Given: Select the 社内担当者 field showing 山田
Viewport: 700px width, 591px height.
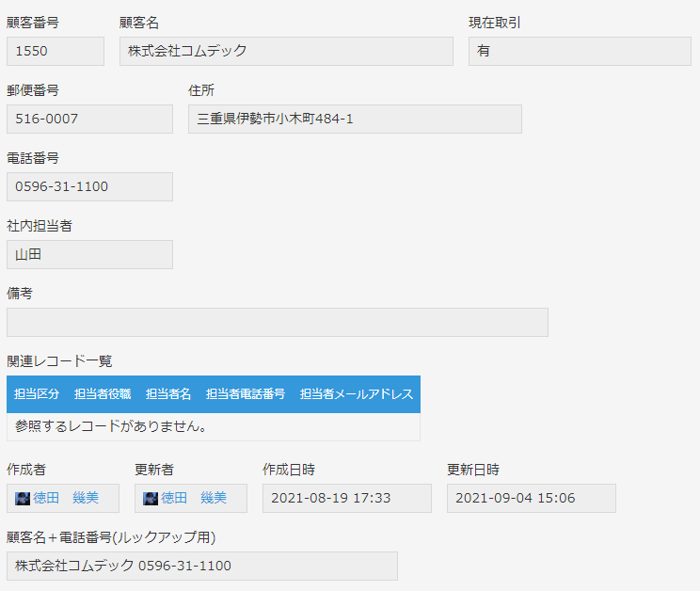Looking at the screenshot, I should coord(89,254).
